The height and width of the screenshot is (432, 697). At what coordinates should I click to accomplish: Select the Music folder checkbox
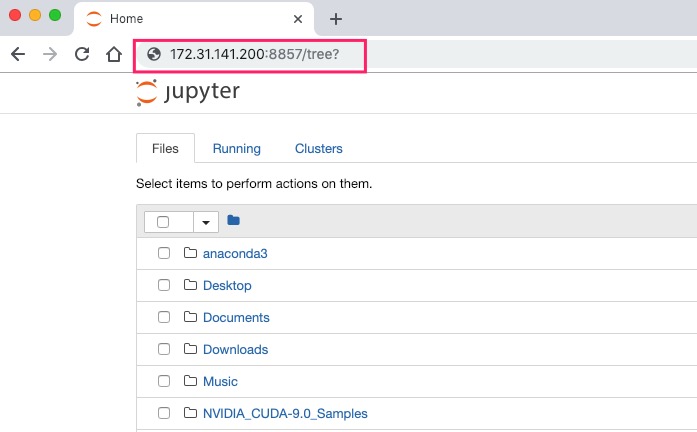click(x=164, y=381)
